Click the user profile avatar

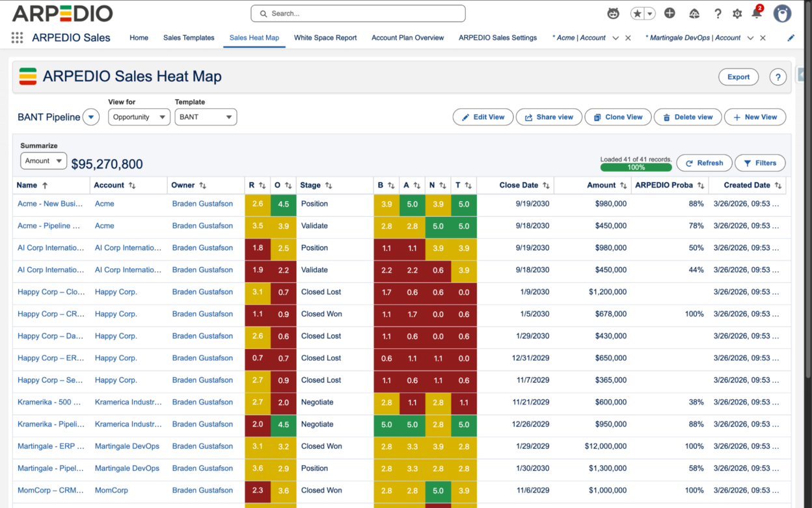[x=782, y=13]
